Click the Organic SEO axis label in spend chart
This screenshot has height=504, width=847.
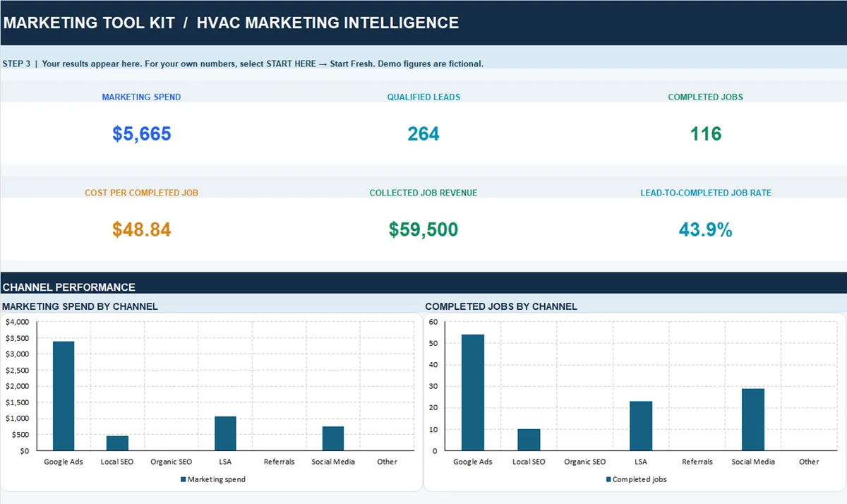pos(172,462)
